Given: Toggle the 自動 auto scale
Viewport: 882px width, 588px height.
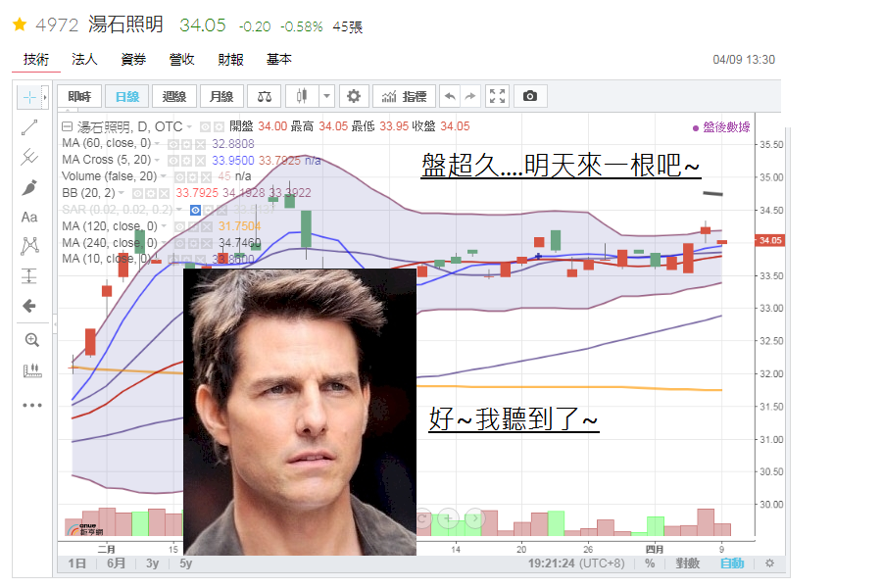Looking at the screenshot, I should pyautogui.click(x=732, y=563).
